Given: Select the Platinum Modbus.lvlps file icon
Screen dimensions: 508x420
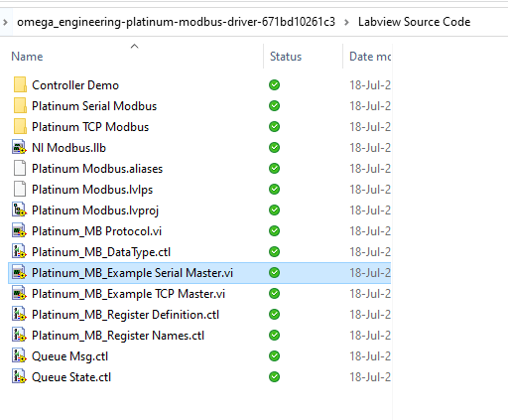Looking at the screenshot, I should pyautogui.click(x=20, y=190).
